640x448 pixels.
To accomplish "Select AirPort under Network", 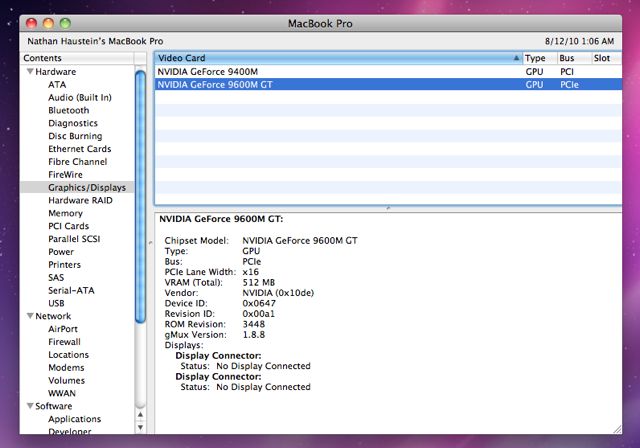I will click(x=62, y=329).
